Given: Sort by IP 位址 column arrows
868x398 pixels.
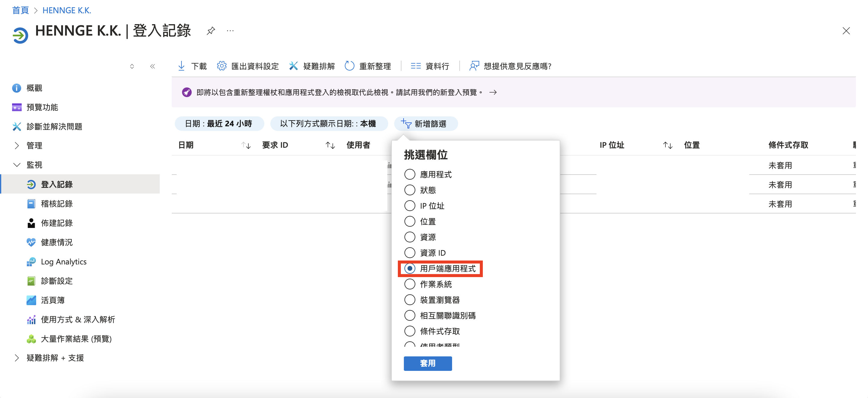Looking at the screenshot, I should (x=668, y=145).
